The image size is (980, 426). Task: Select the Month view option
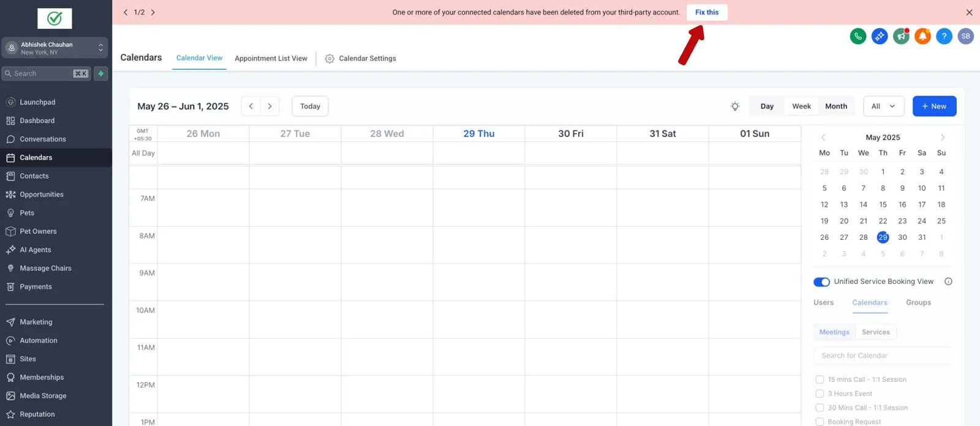pyautogui.click(x=836, y=106)
